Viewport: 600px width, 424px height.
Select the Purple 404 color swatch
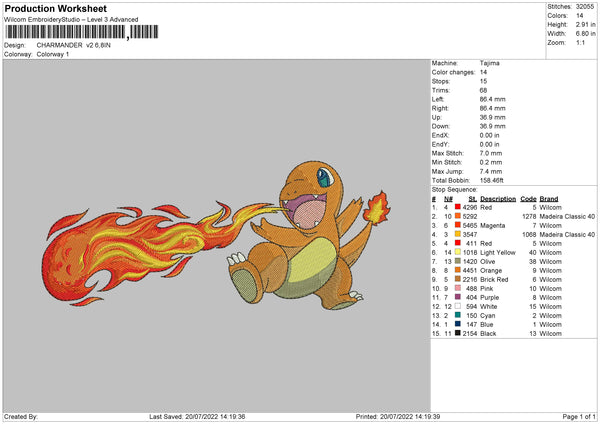[458, 297]
